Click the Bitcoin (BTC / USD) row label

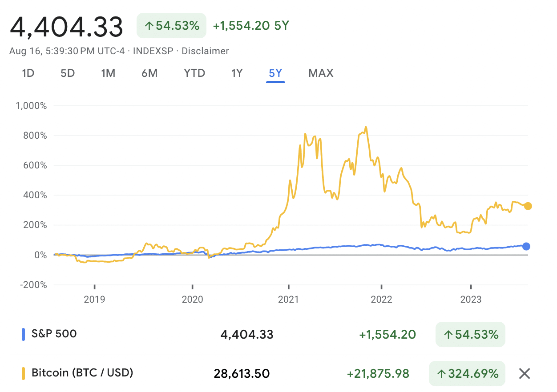pos(82,372)
